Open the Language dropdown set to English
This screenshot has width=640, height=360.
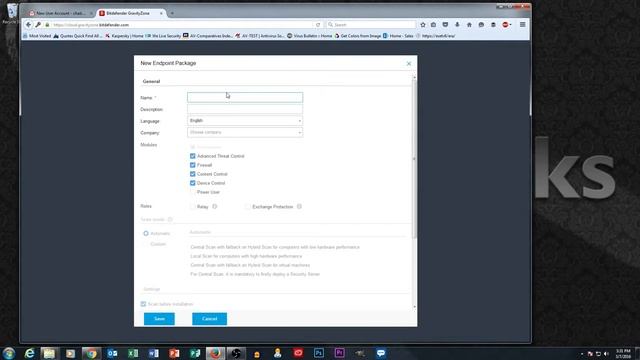pos(245,121)
